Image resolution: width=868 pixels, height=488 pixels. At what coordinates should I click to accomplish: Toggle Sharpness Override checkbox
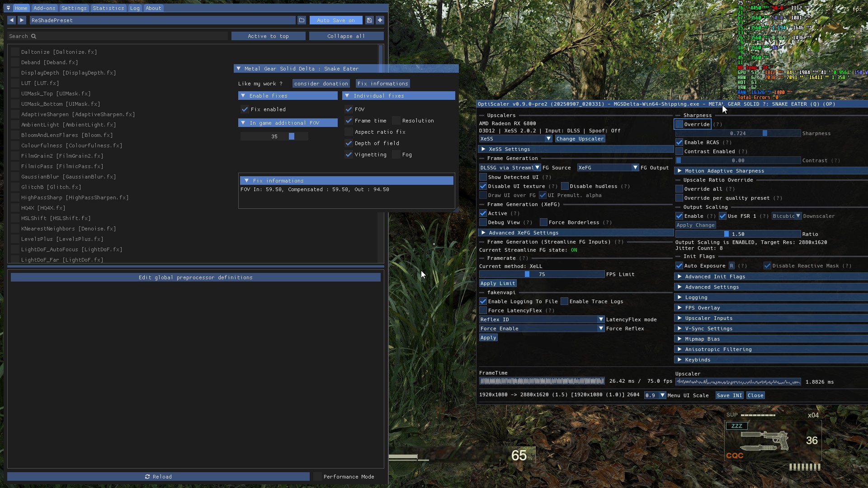point(679,124)
